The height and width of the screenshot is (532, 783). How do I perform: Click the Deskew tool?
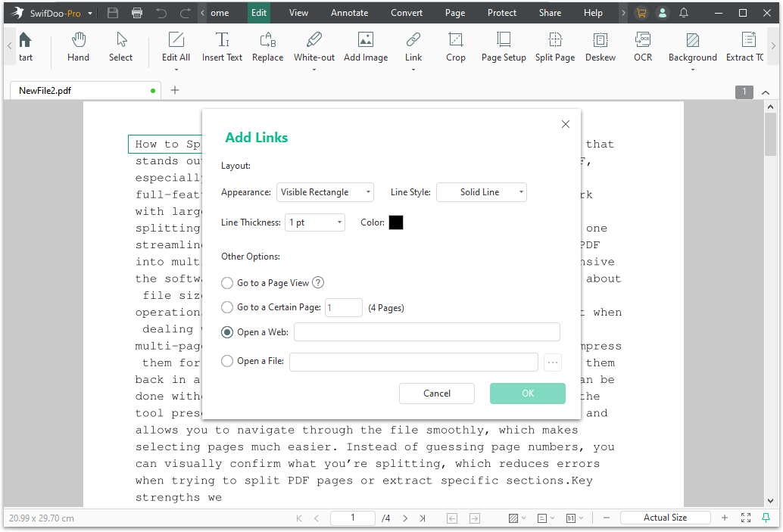600,47
